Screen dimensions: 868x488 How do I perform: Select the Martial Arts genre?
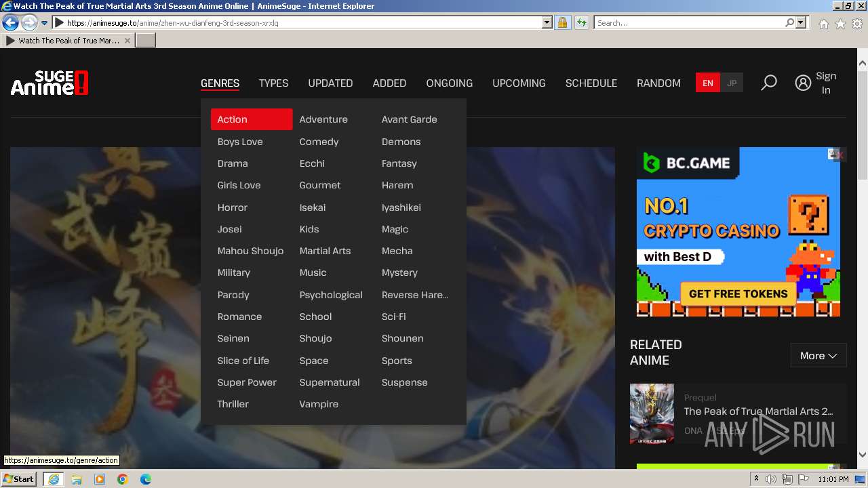tap(325, 251)
